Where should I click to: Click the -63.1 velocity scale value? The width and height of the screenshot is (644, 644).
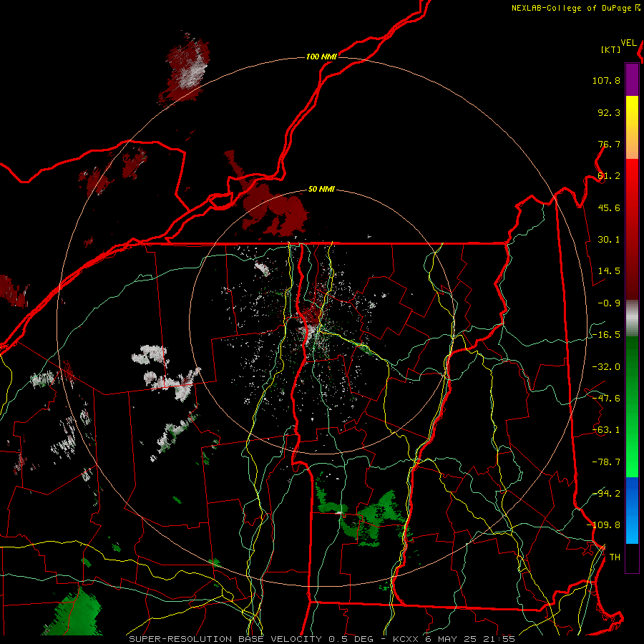pos(606,430)
